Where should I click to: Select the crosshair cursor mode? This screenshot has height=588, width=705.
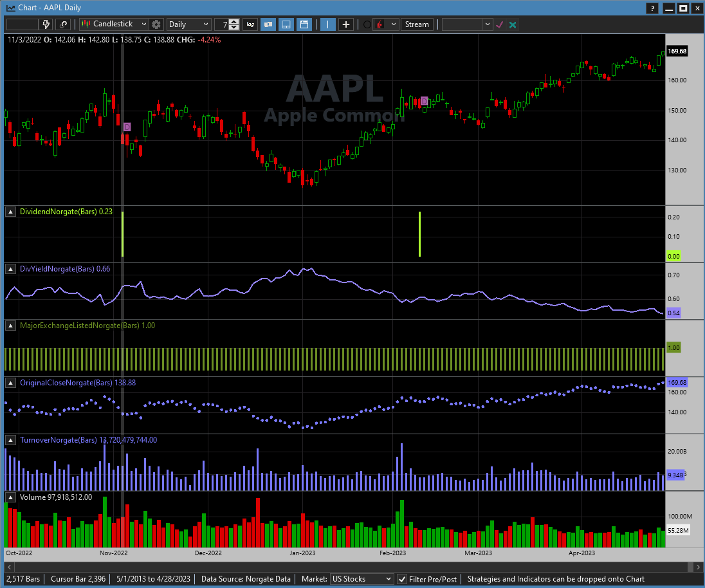346,24
